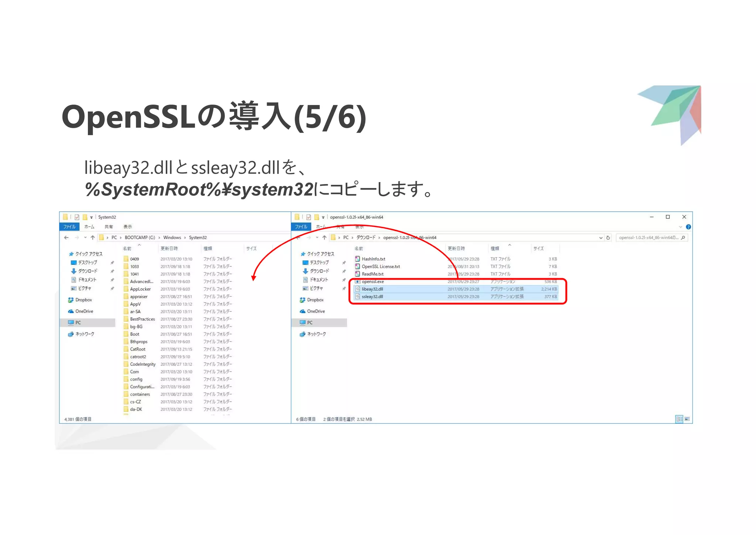Sort by 名前 column in System32 window
756x535 pixels.
click(x=127, y=249)
